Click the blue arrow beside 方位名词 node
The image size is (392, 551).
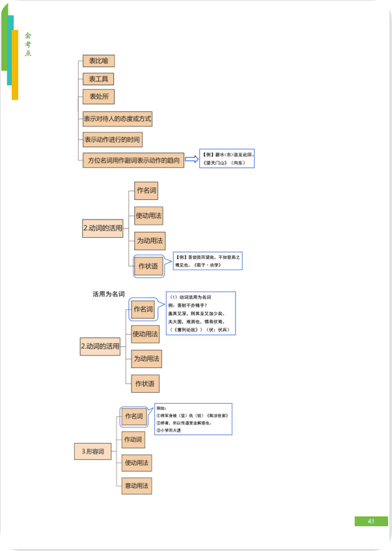(x=191, y=159)
